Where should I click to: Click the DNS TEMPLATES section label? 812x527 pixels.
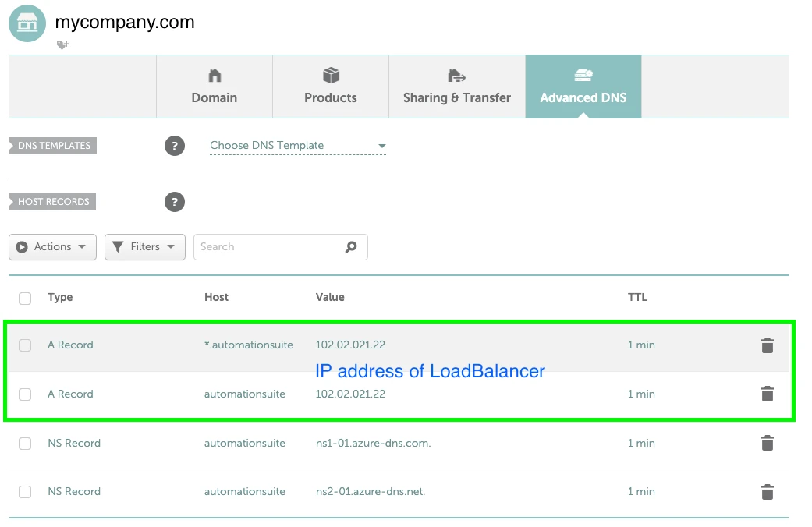coord(53,146)
